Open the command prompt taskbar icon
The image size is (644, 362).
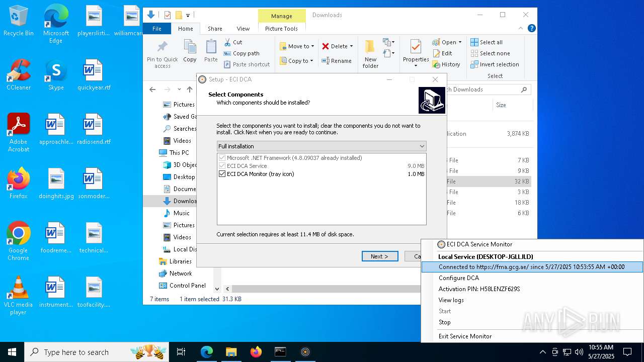pos(280,352)
